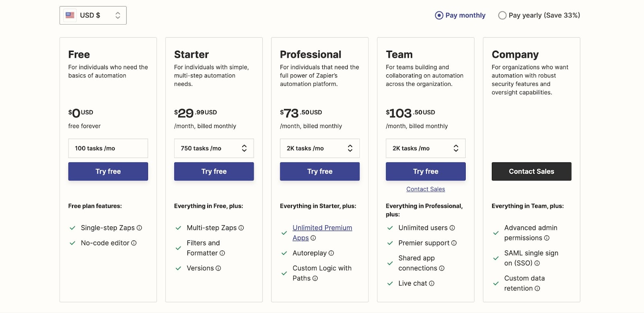Open the Unlimited users info tooltip

452,228
